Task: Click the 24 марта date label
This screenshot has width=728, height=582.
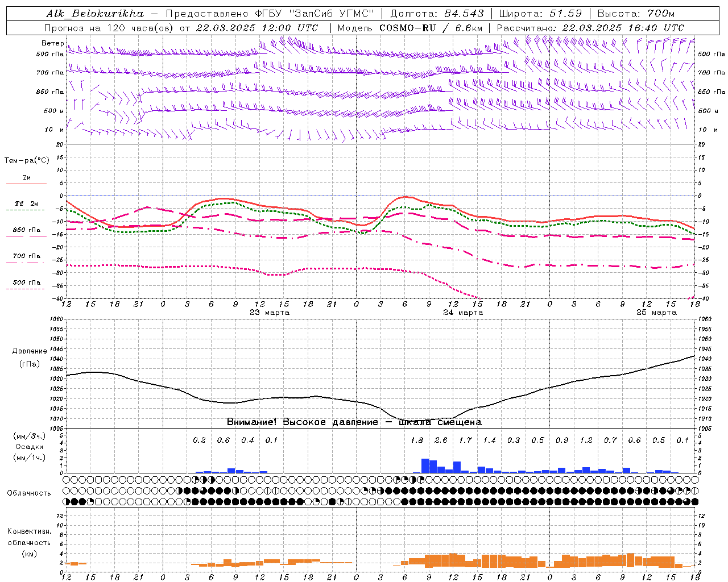Action: point(463,313)
